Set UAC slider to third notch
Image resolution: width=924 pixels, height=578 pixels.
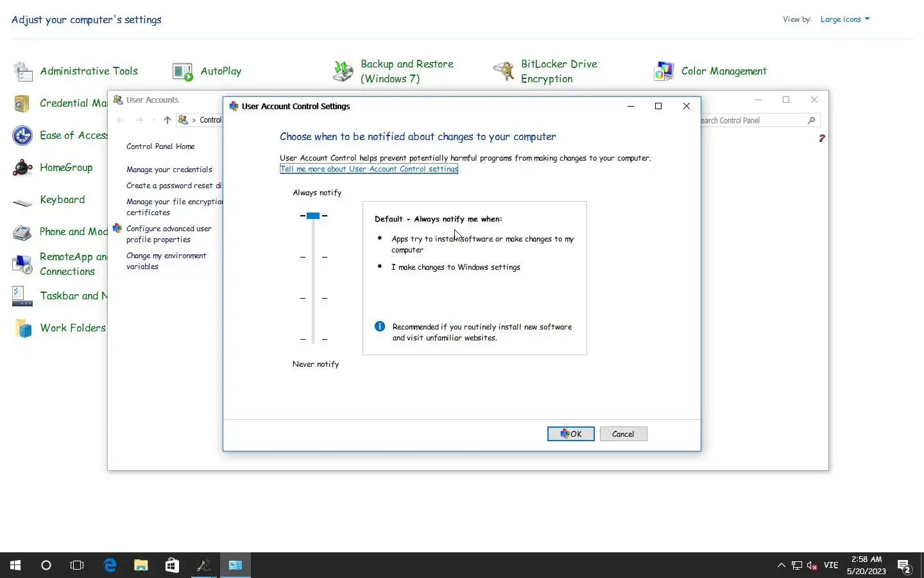313,298
